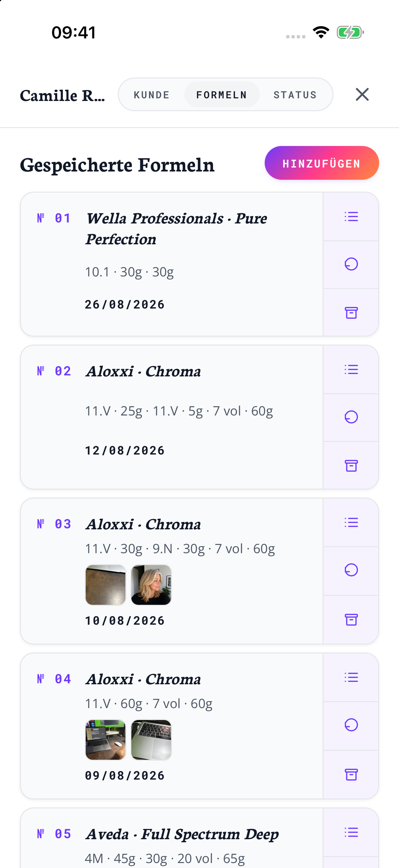Tap the reuse circle icon on formula 03

pos(351,570)
